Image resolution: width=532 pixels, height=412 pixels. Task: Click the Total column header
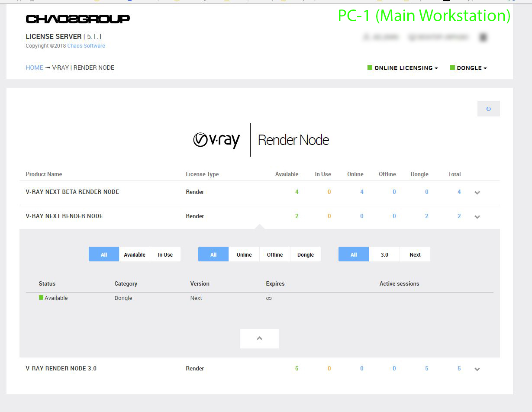click(x=455, y=174)
